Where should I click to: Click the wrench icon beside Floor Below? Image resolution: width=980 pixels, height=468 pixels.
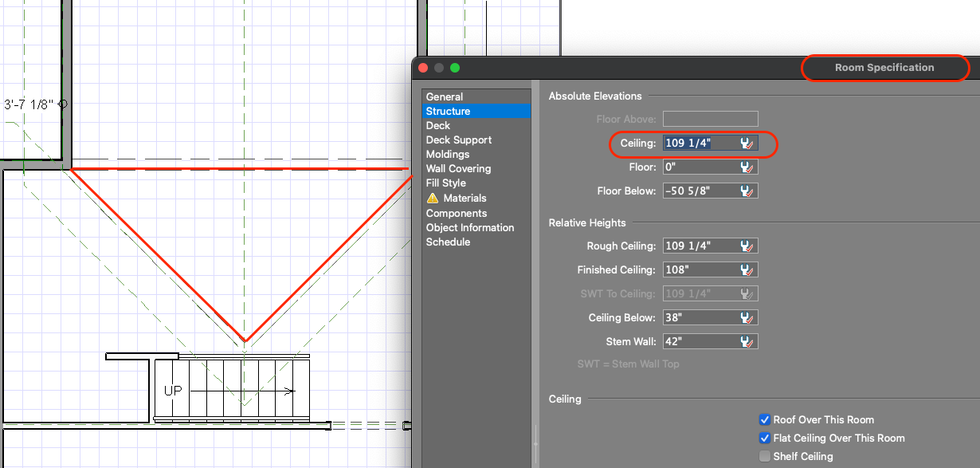tap(747, 191)
